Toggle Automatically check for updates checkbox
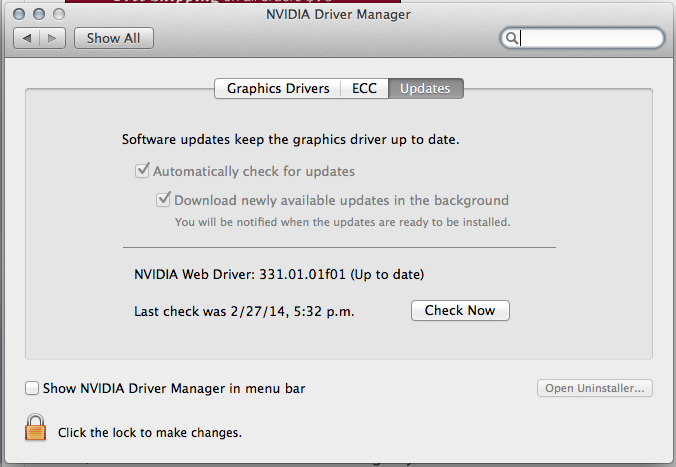 pyautogui.click(x=142, y=171)
